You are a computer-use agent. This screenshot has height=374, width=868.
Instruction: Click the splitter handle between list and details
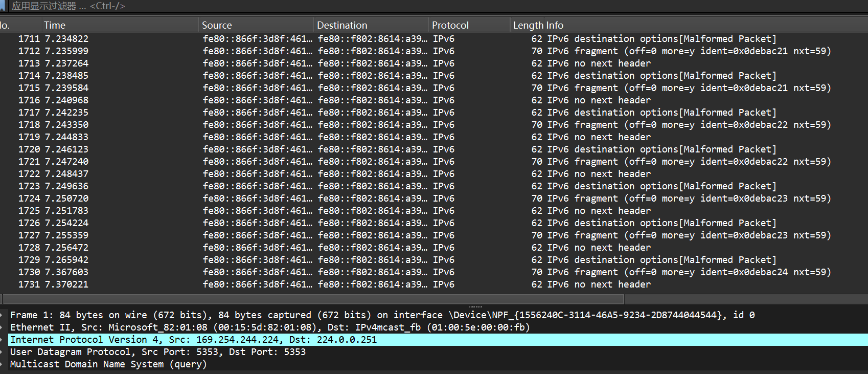click(x=475, y=306)
